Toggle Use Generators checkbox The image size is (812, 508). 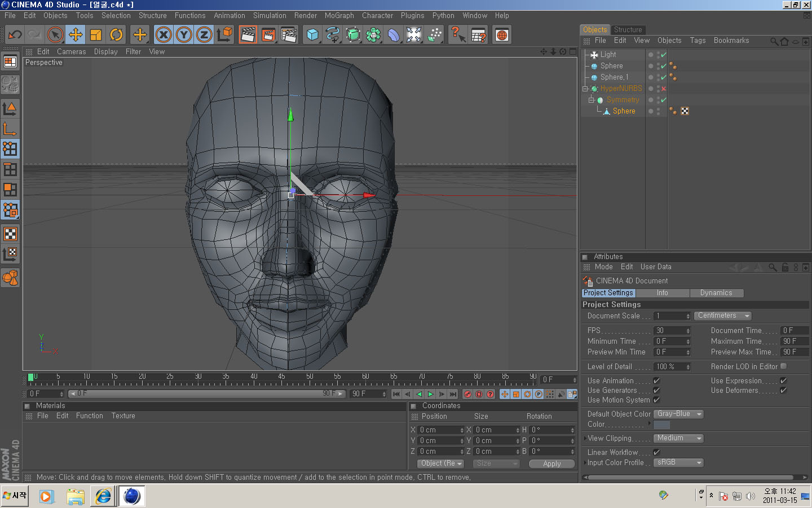click(656, 391)
